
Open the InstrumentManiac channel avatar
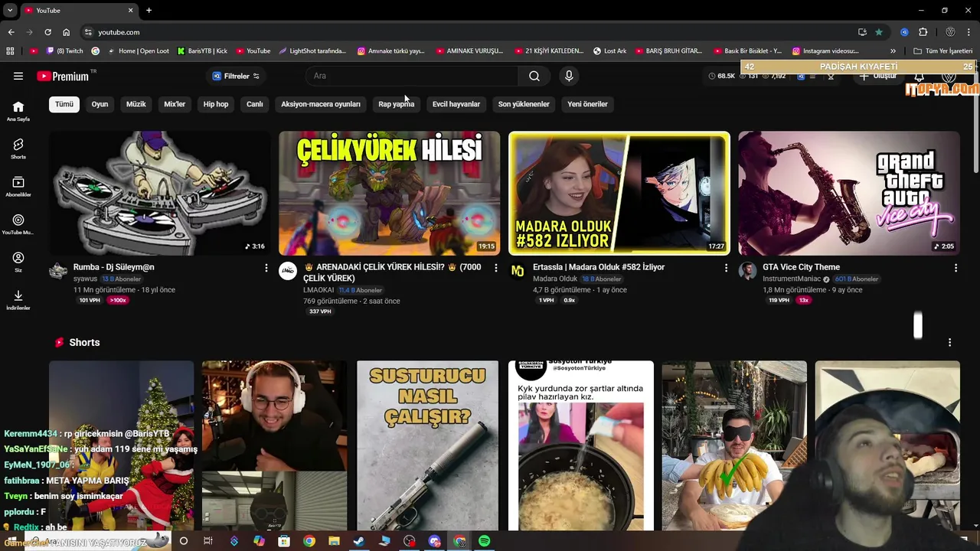coord(747,271)
